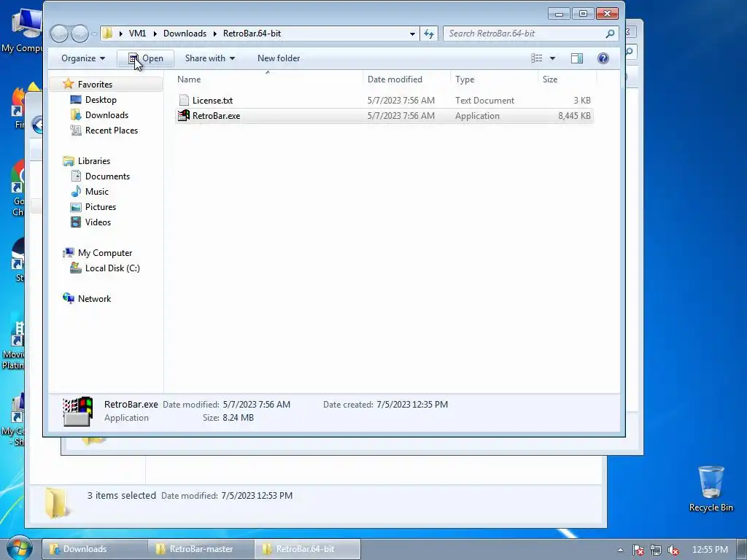
Task: Open Downloads in the navigation pane
Action: 107,114
